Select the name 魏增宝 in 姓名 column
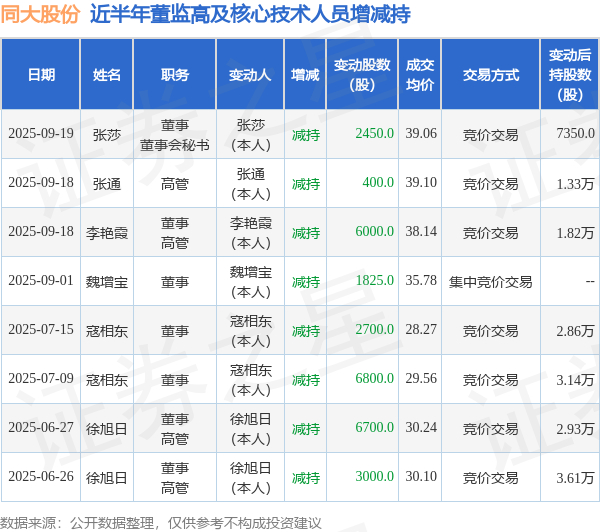The image size is (600, 532). [107, 282]
